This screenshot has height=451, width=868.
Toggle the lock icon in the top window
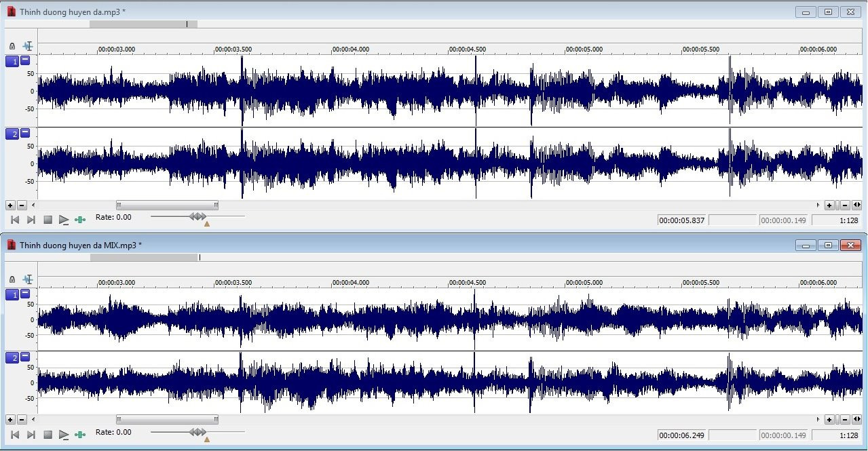[12, 46]
